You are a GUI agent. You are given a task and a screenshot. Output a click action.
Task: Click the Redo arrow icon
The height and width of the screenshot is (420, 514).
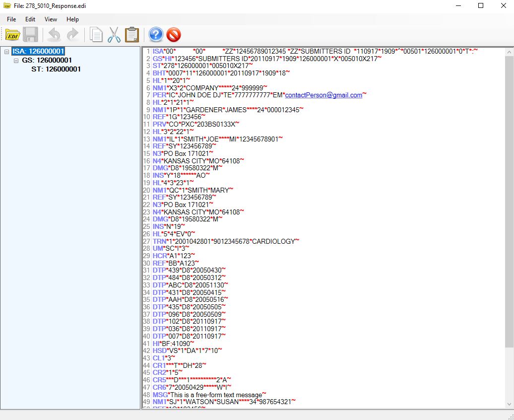coord(72,35)
